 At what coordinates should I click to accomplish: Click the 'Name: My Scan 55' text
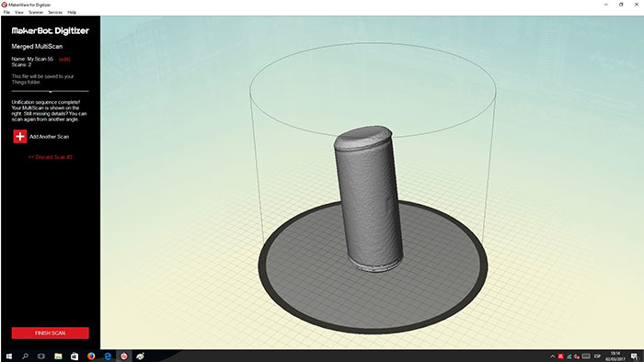coord(32,59)
